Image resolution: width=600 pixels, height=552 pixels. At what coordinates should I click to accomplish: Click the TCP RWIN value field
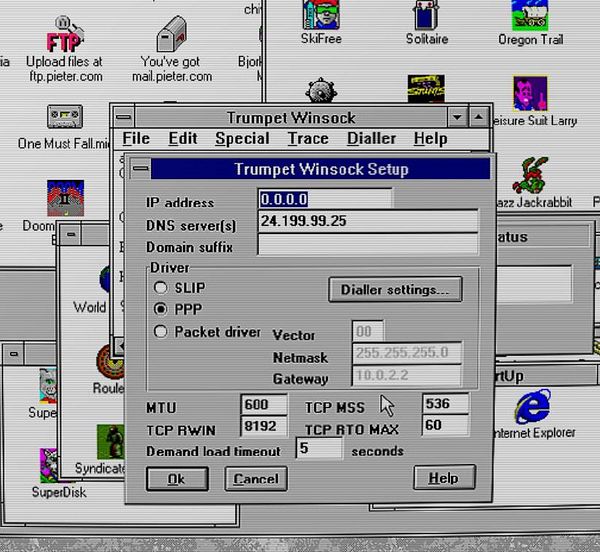point(264,426)
